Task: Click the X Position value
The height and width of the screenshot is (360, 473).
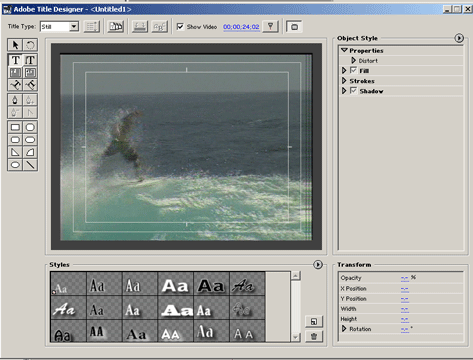Action: point(405,289)
